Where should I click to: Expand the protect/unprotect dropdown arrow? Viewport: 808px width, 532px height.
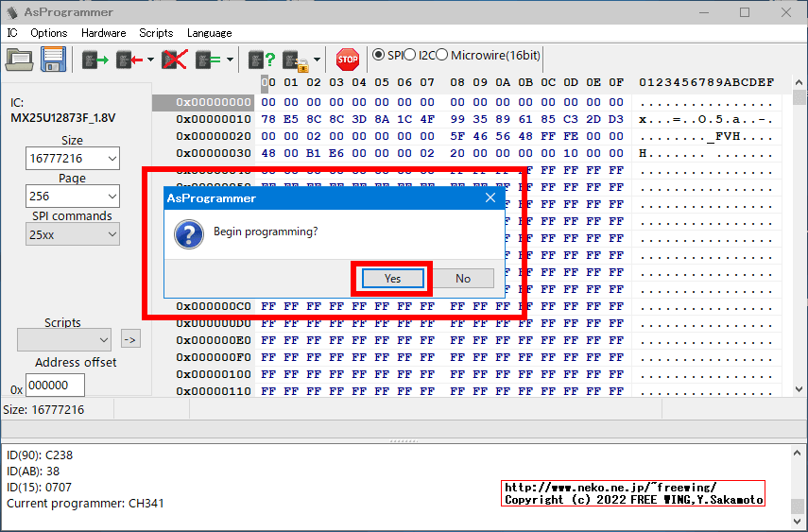[317, 60]
